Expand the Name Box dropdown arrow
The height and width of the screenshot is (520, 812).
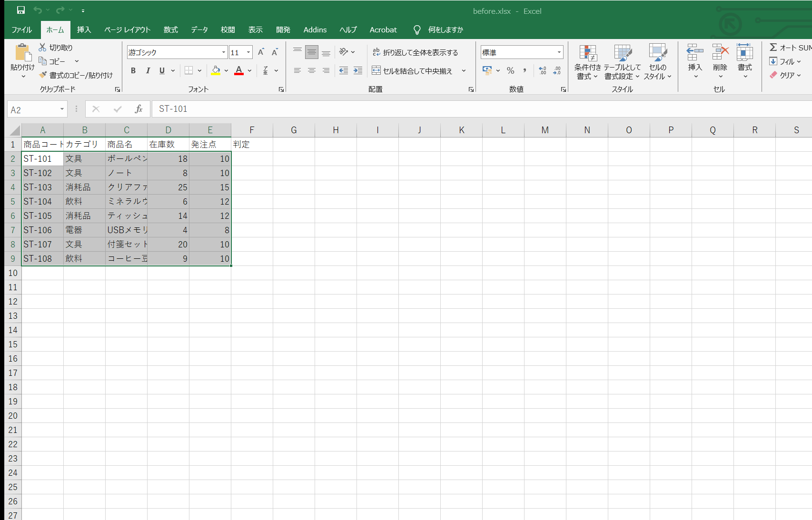click(62, 109)
